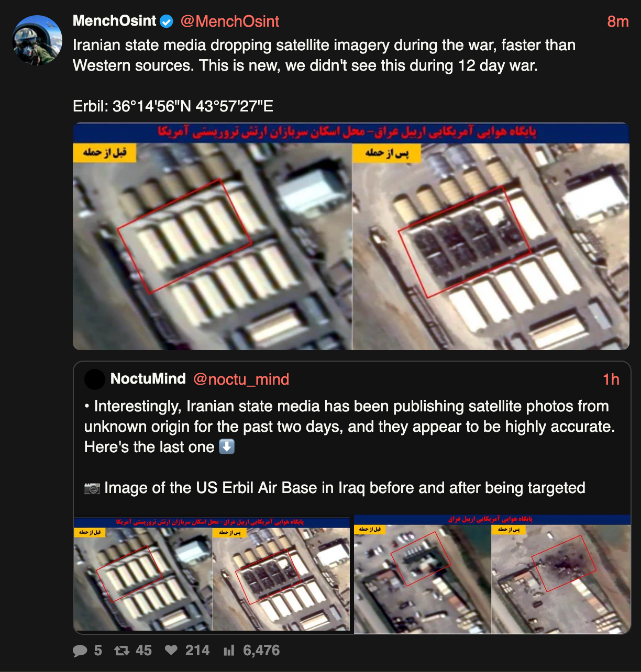The image size is (641, 672).
Task: Click the down arrow emoji in quoted tweet
Action: [x=227, y=447]
